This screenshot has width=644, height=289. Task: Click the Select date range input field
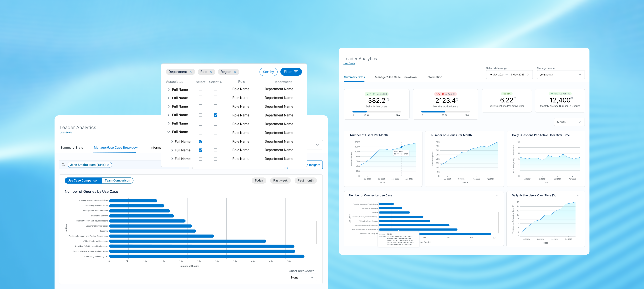509,75
